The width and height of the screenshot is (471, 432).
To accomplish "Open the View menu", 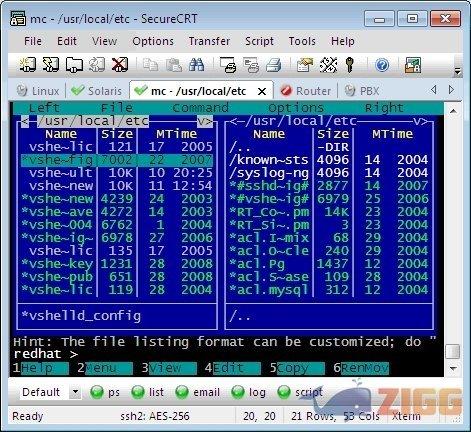I will (104, 41).
